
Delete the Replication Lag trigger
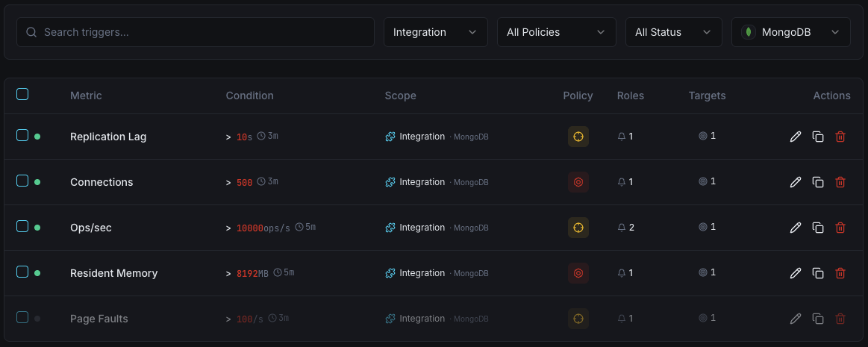tap(840, 137)
